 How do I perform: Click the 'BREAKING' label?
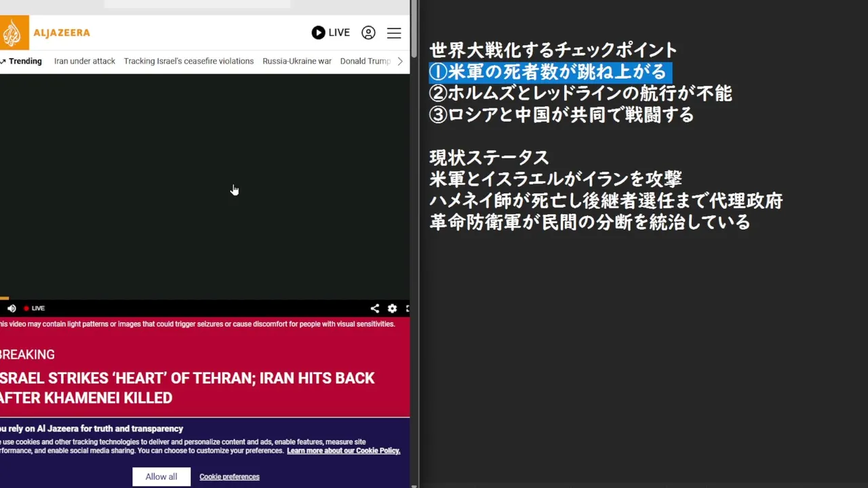pos(27,354)
